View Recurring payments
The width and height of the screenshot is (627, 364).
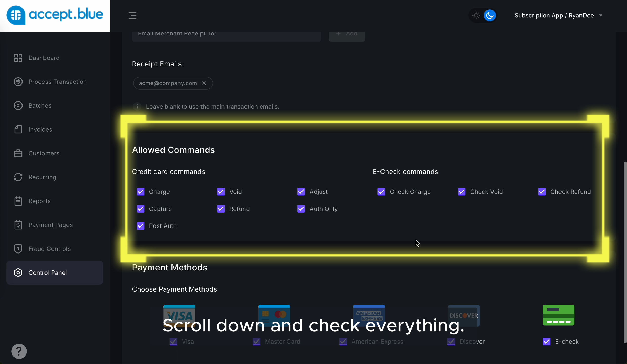42,177
